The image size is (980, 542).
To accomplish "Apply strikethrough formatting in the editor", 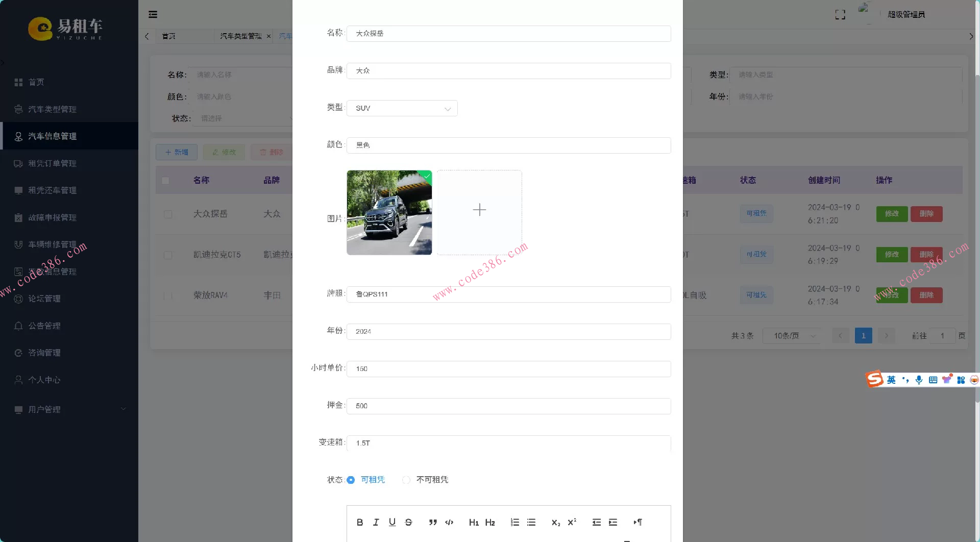I will point(408,522).
